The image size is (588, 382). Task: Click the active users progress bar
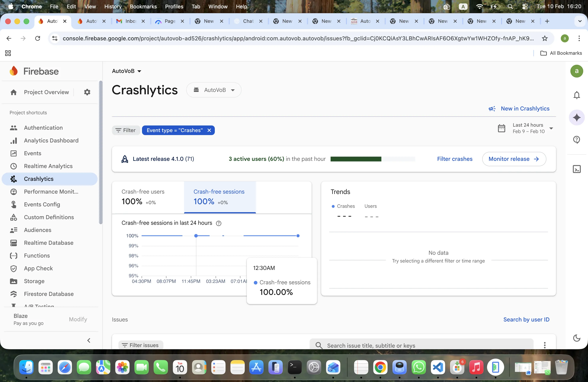[373, 159]
